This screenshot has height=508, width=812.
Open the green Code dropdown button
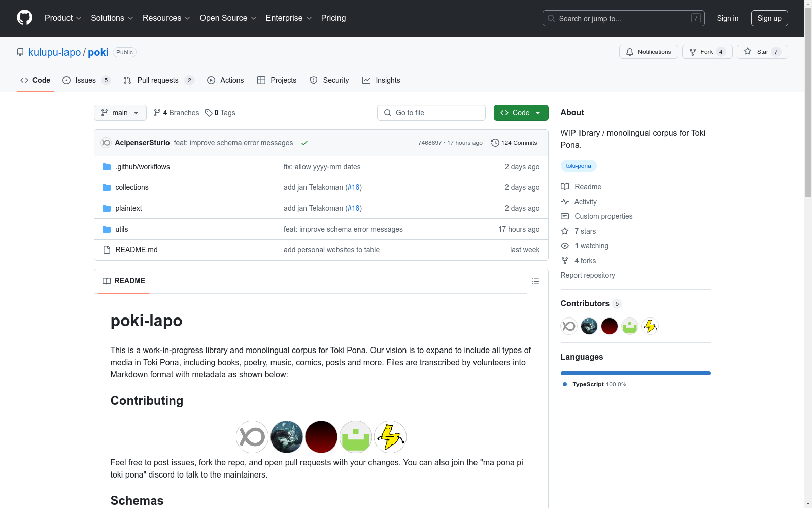pos(521,113)
